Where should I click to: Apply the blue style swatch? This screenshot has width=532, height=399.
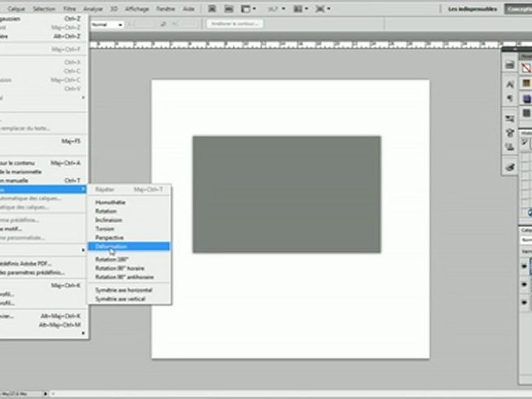coord(526,99)
